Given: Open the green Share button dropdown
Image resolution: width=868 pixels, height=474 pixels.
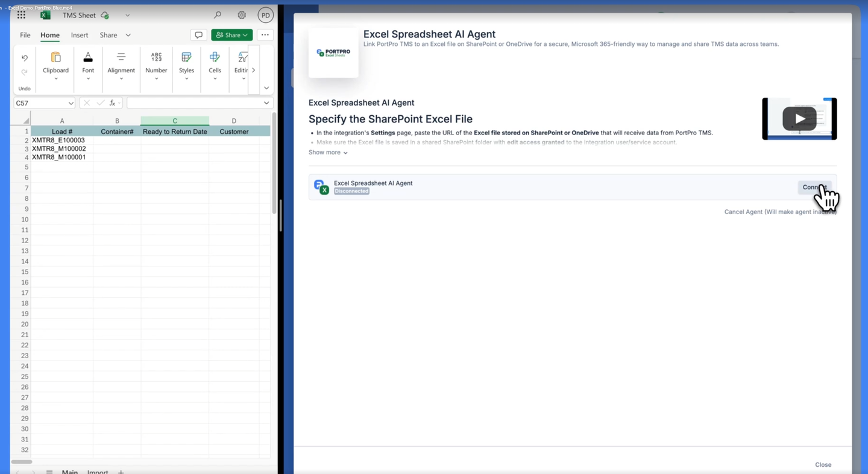Looking at the screenshot, I should click(x=231, y=35).
